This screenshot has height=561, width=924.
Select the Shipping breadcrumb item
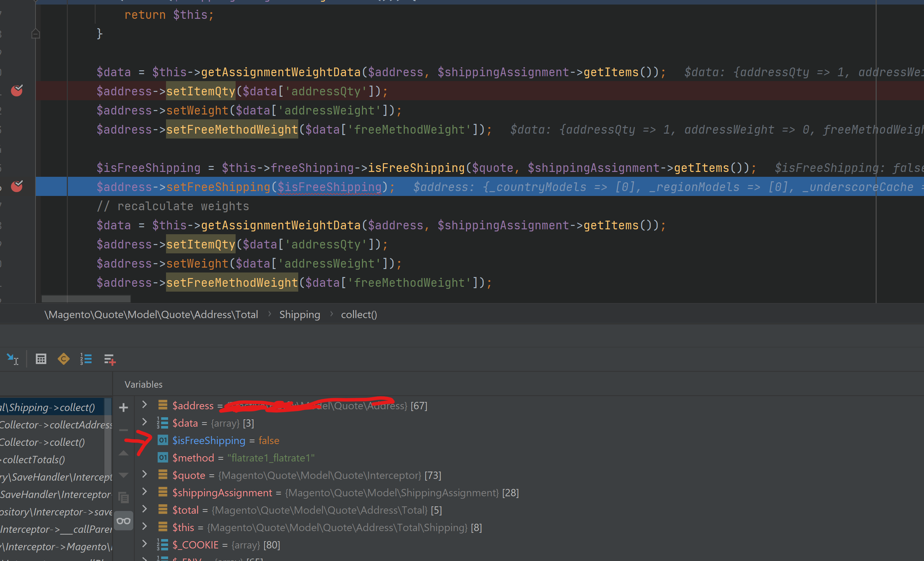click(299, 315)
